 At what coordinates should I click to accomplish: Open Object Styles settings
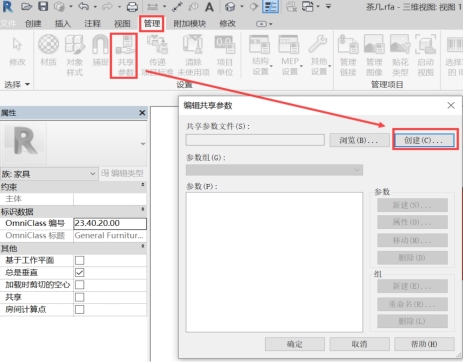(74, 55)
